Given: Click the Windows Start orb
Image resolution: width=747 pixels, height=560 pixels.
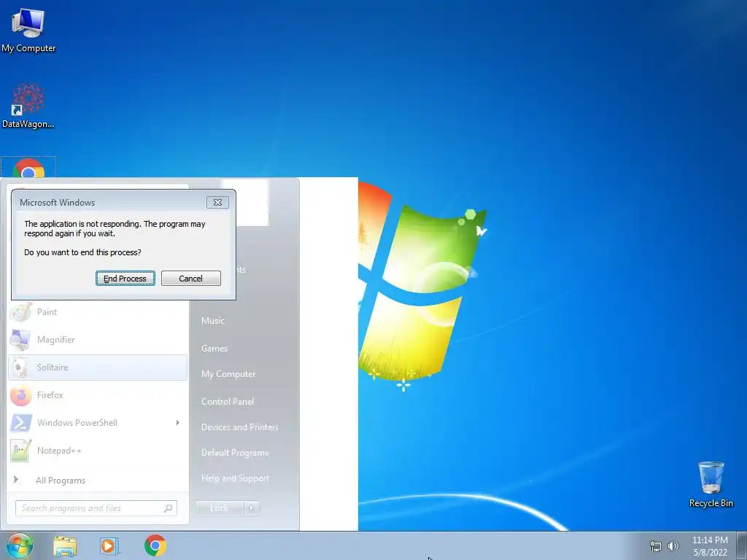Looking at the screenshot, I should [19, 545].
